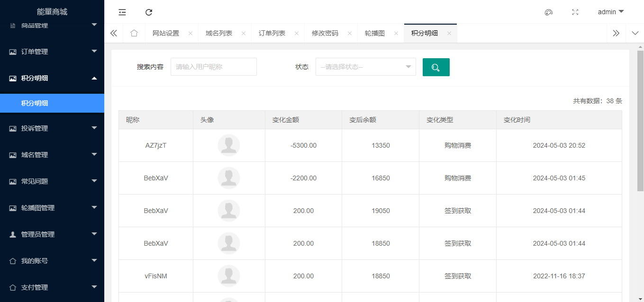Click the -5300.00 amount cell
644x302 pixels.
[303, 145]
